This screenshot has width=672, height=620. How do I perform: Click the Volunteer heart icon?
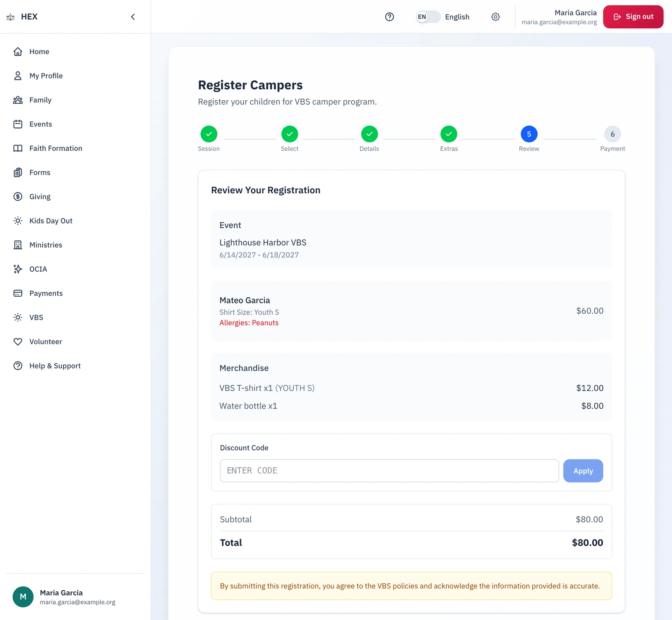point(18,342)
